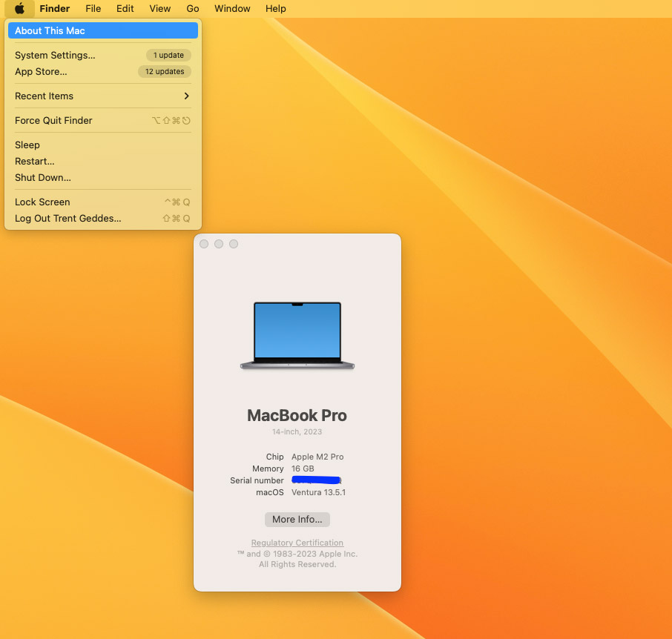Open the Edit menu
This screenshot has height=639, width=672.
(125, 9)
